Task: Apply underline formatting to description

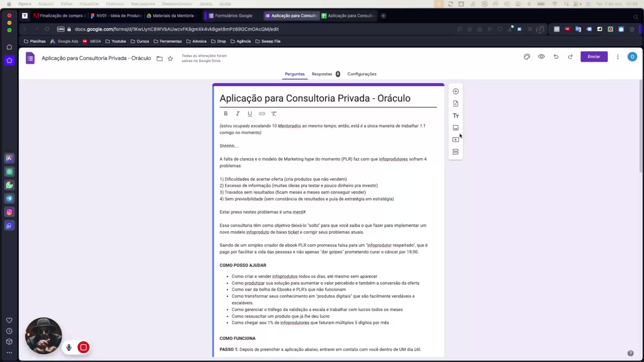Action: click(250, 114)
